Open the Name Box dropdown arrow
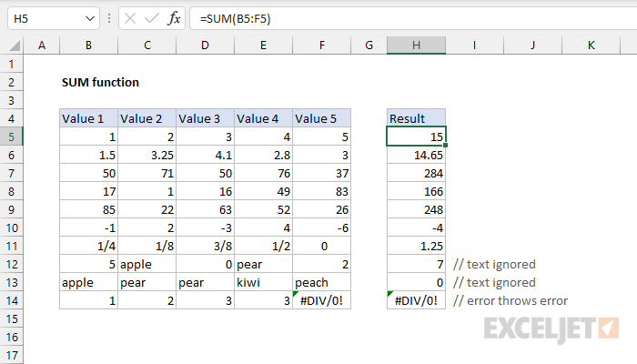637x364 pixels. click(90, 19)
